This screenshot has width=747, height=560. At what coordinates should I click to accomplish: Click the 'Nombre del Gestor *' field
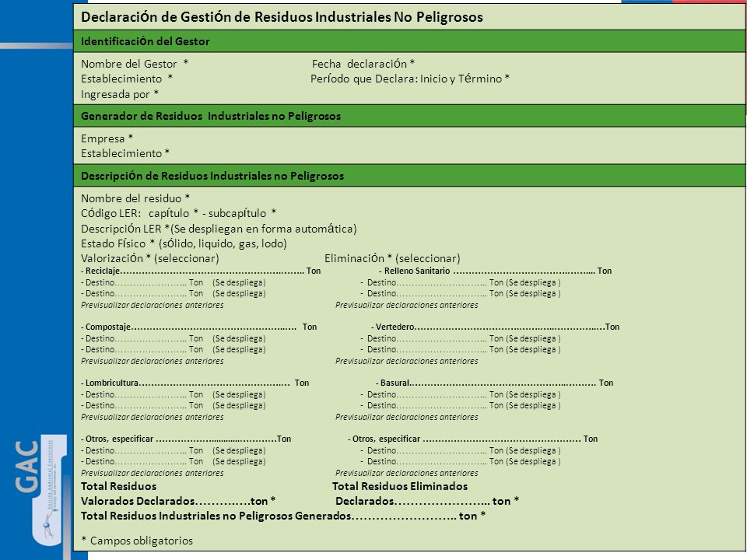point(135,64)
